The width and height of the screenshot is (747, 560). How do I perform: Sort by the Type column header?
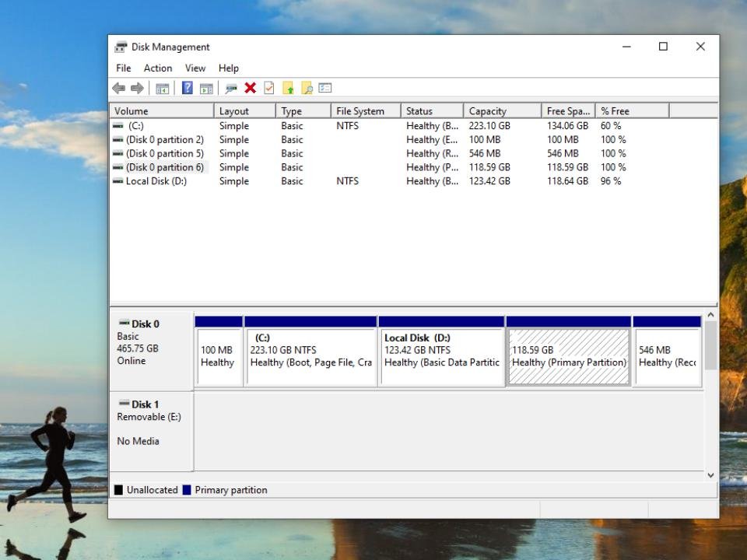303,111
